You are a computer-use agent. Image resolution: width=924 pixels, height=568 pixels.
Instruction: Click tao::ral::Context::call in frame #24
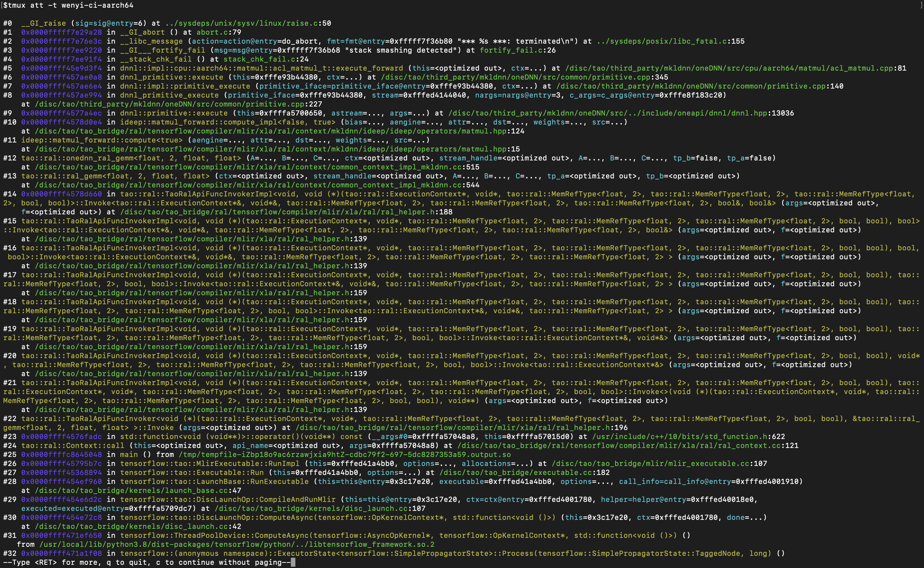coord(73,446)
